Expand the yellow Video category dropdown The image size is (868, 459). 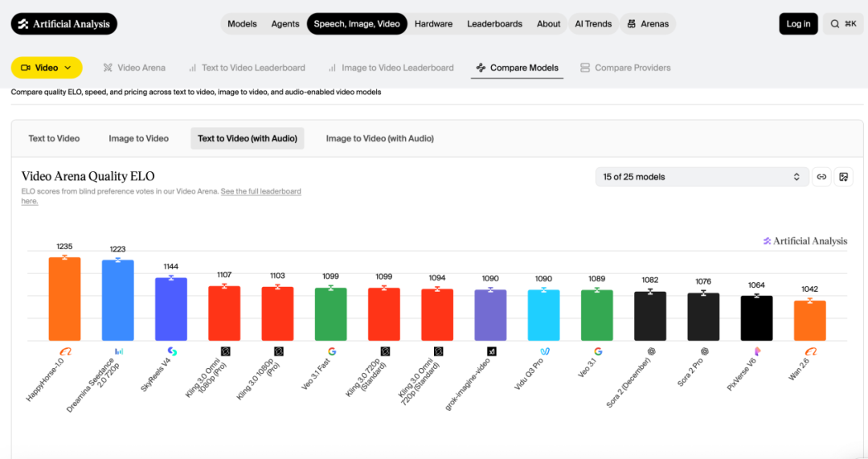pos(47,68)
